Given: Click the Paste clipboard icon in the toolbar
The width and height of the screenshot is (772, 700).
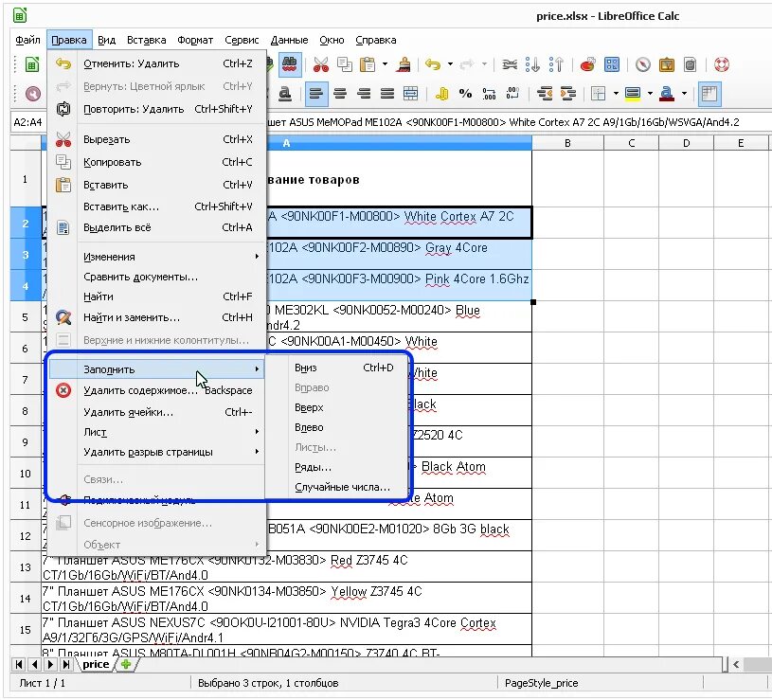Looking at the screenshot, I should click(x=368, y=64).
